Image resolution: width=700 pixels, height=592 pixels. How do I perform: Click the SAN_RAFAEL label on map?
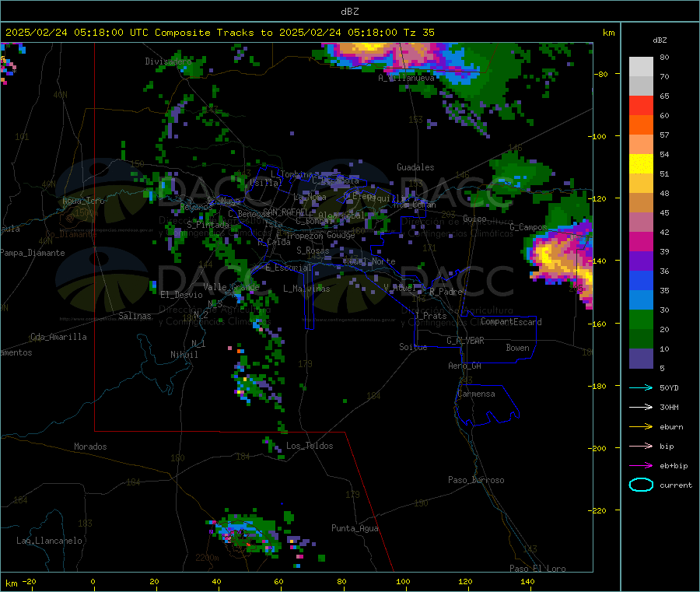pyautogui.click(x=286, y=212)
